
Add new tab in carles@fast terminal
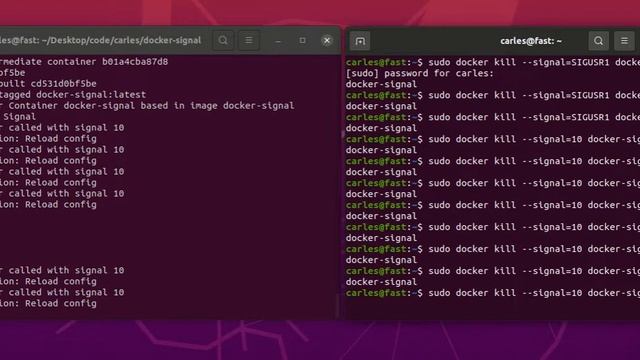[360, 41]
